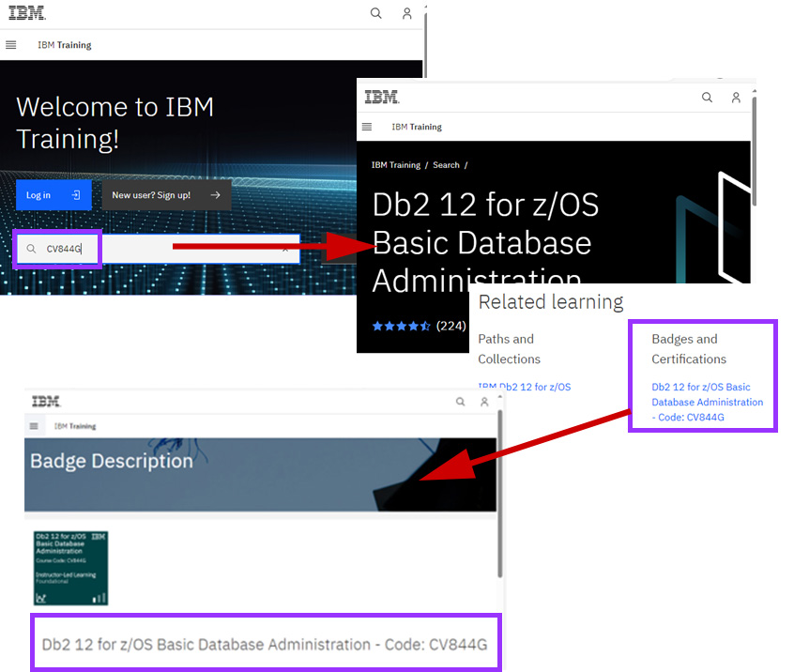794x672 pixels.
Task: Click magnifier icon inside the CV844G search box
Action: 31,249
